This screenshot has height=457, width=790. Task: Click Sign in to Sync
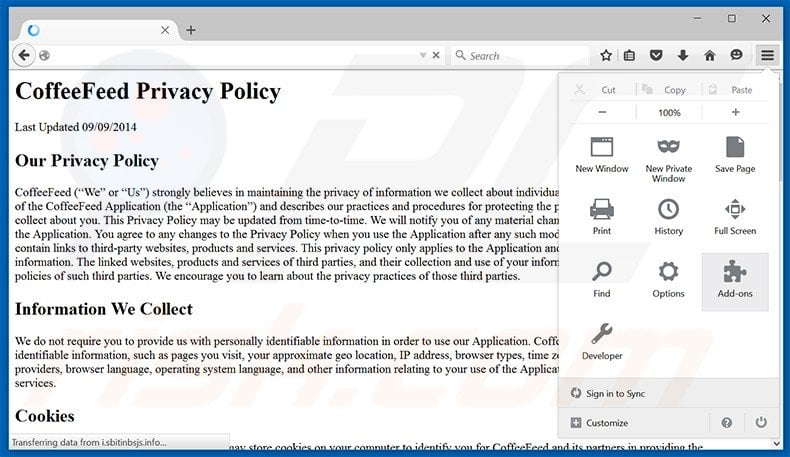669,394
